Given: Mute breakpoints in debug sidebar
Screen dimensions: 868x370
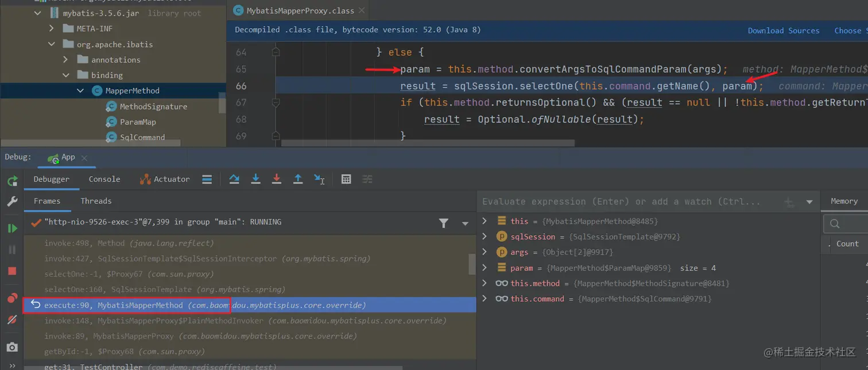Looking at the screenshot, I should (12, 320).
